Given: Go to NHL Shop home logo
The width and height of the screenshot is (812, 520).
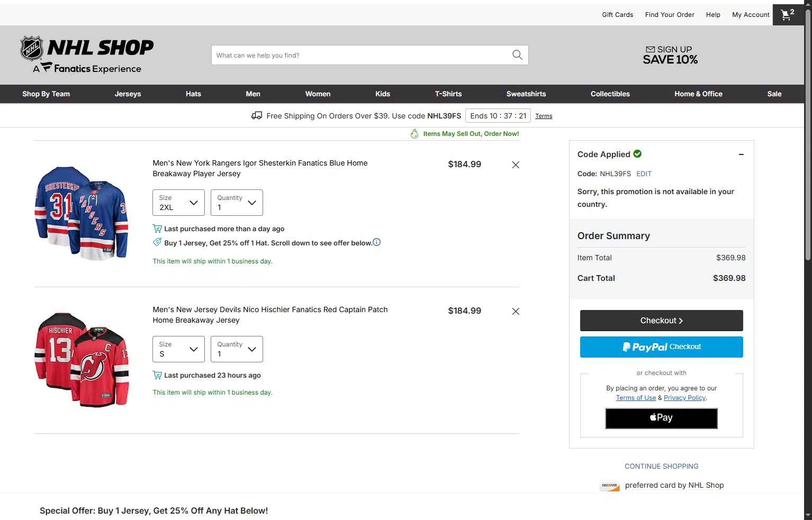Looking at the screenshot, I should coord(87,54).
